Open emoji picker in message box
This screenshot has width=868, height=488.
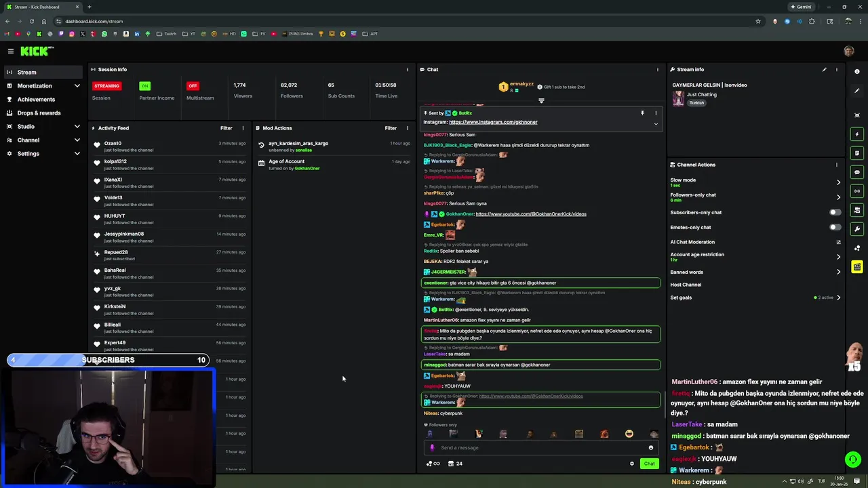pyautogui.click(x=651, y=447)
